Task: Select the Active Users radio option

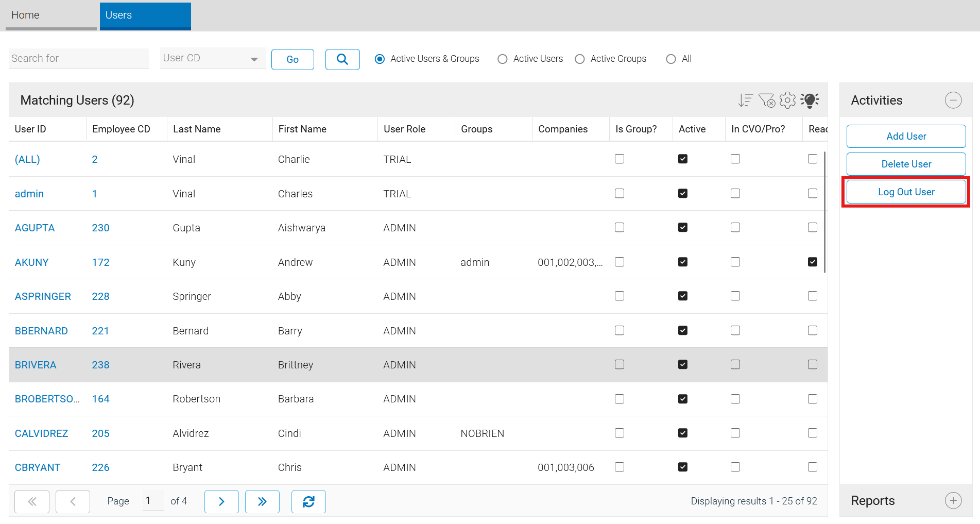Action: click(x=503, y=59)
